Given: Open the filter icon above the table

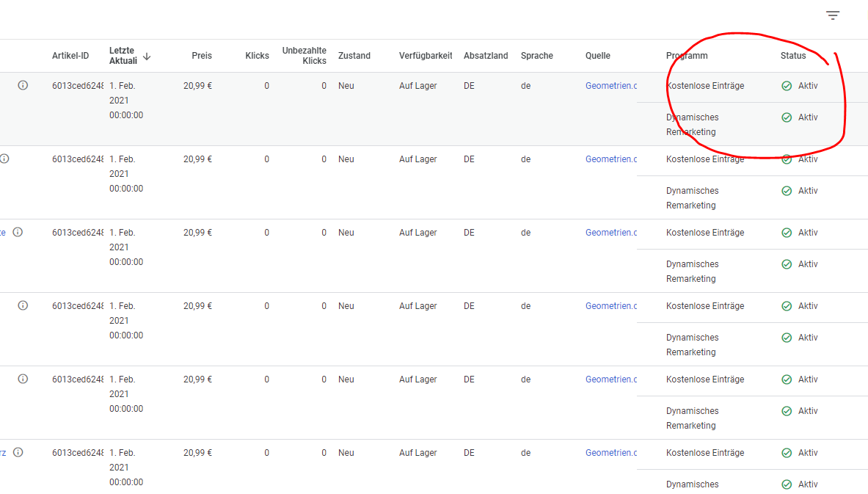Looking at the screenshot, I should point(832,15).
